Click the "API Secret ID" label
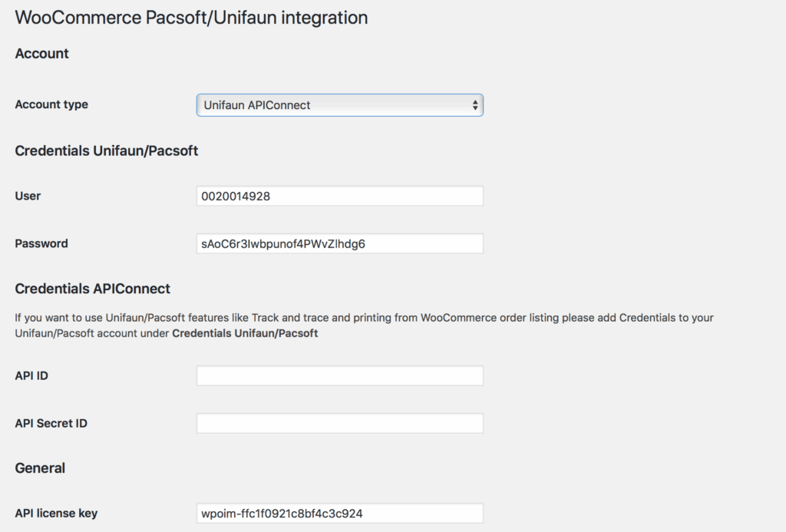 51,423
